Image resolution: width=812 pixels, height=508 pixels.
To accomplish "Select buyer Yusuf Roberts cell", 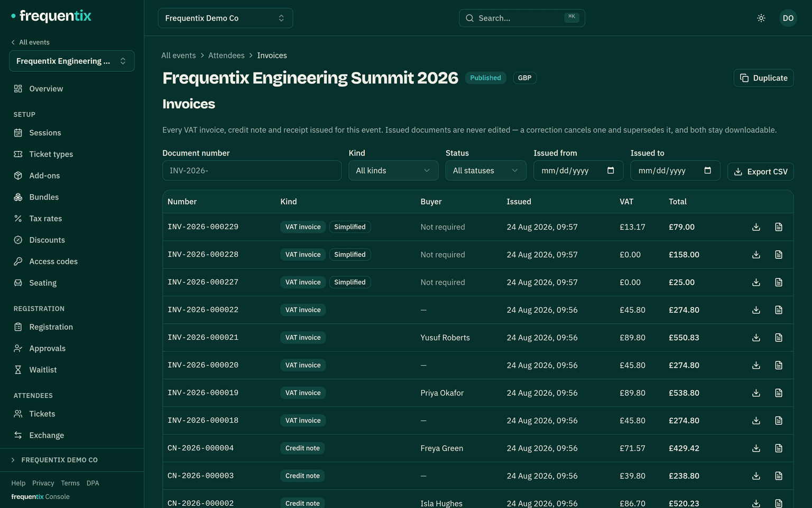I will pyautogui.click(x=445, y=338).
